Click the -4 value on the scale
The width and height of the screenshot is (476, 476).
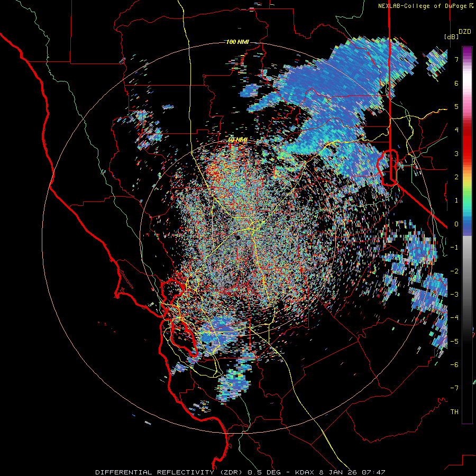pyautogui.click(x=454, y=318)
